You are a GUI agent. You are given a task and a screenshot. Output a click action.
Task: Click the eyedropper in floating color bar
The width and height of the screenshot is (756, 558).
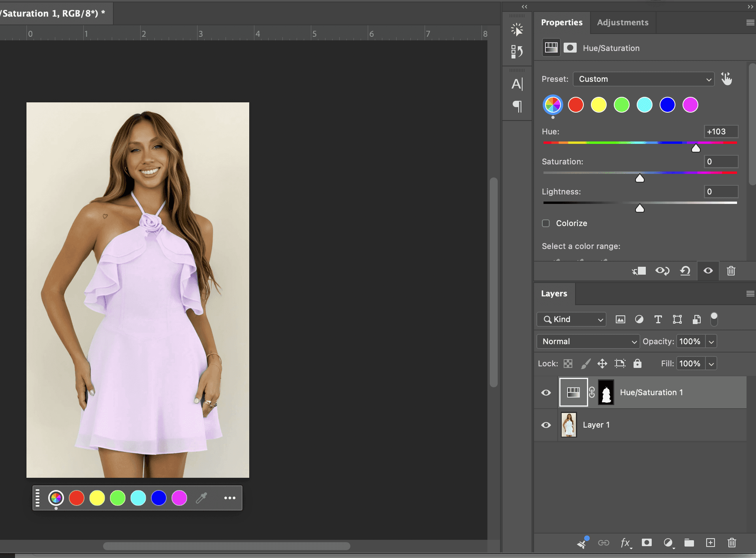[201, 498]
